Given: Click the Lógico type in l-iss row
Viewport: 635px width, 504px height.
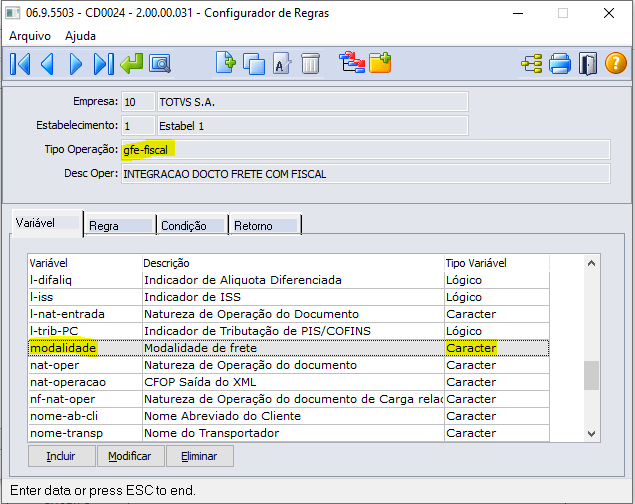Looking at the screenshot, I should click(x=464, y=297).
